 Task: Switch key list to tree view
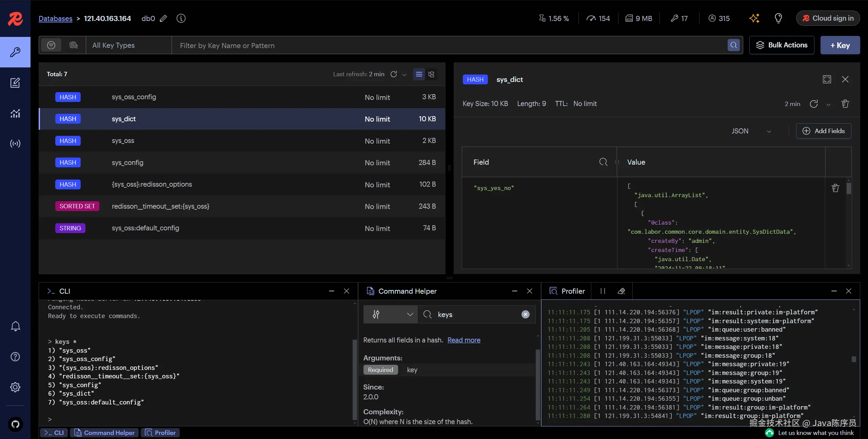click(431, 74)
